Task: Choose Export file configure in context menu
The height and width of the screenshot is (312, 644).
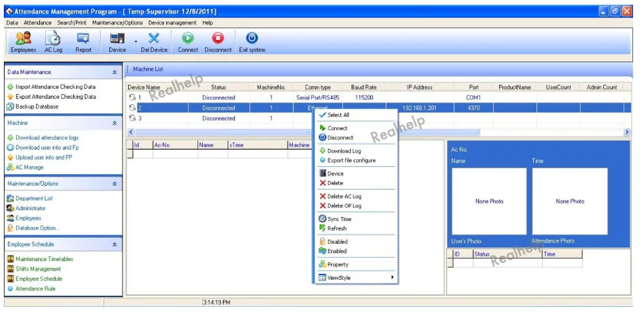Action: pos(355,161)
